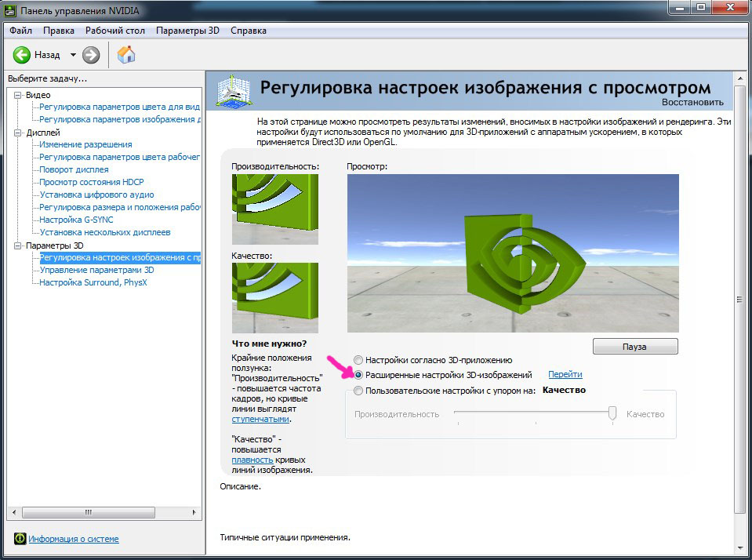Click the large Просмотр 3D preview
The height and width of the screenshot is (560, 752).
tap(513, 253)
